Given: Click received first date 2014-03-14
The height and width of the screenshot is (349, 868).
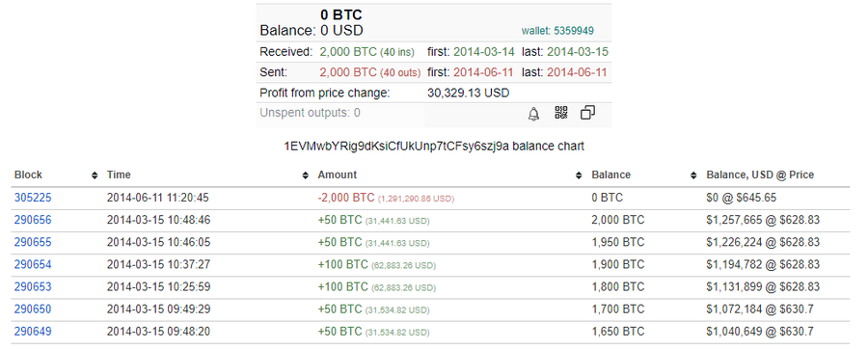Looking at the screenshot, I should [x=484, y=52].
